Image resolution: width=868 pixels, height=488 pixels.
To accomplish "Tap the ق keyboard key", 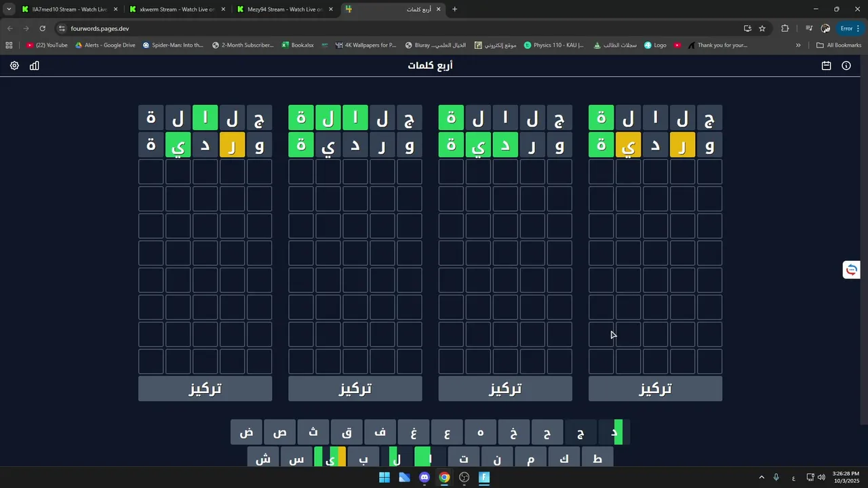I will pyautogui.click(x=347, y=432).
